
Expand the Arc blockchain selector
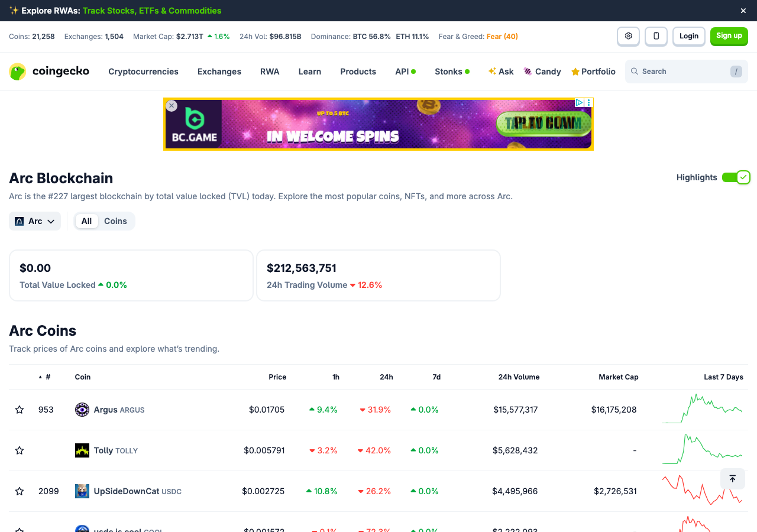[x=35, y=221]
